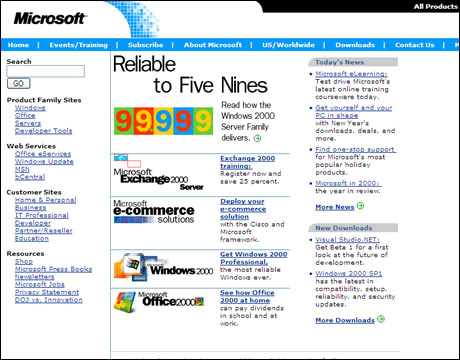Open the Microsoft Press Books link
The height and width of the screenshot is (360, 460).
click(53, 269)
